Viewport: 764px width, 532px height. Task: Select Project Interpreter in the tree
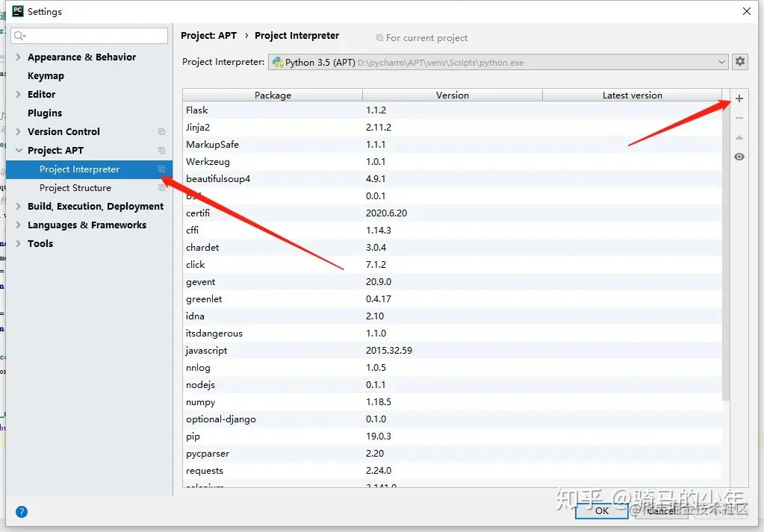point(89,169)
